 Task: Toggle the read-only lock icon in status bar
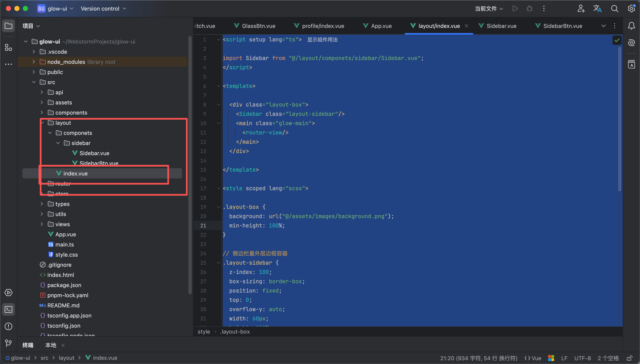630,358
